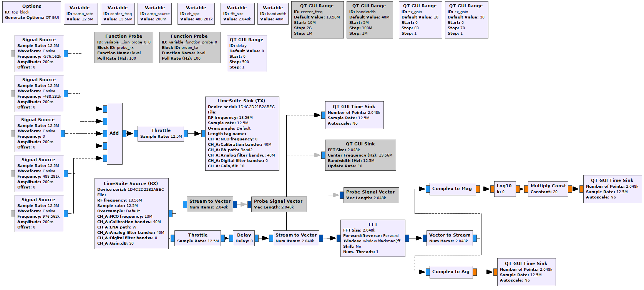The image size is (644, 290).
Task: Click the 'Constant: 20' text in Multiply Const
Action: click(544, 192)
